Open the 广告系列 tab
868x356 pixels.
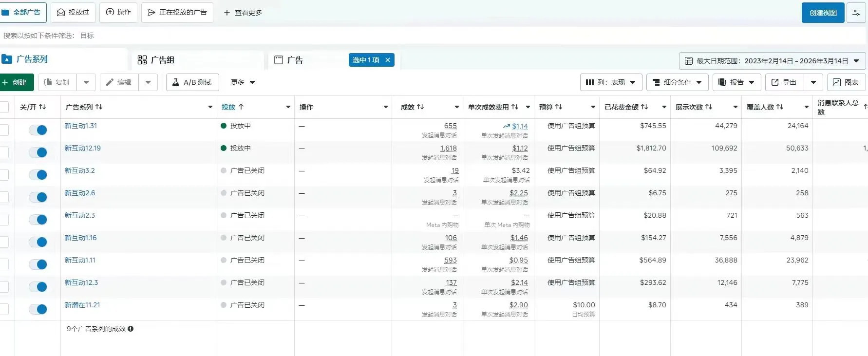63,59
